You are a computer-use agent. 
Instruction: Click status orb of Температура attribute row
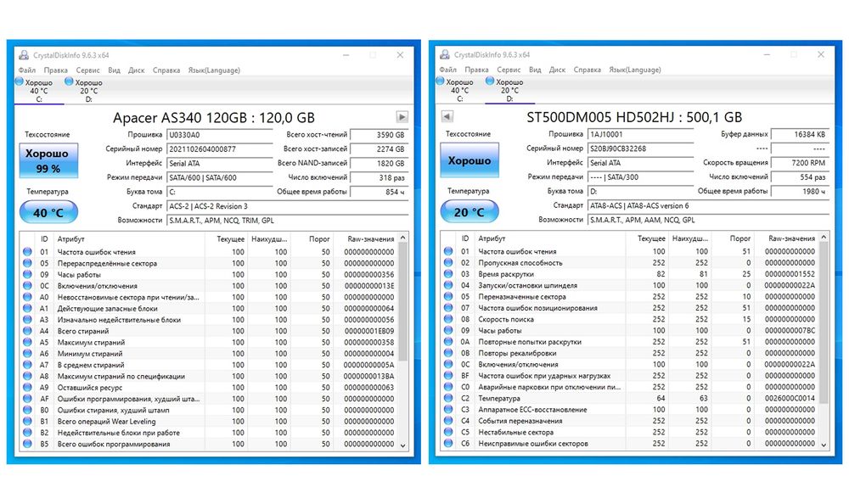[448, 399]
